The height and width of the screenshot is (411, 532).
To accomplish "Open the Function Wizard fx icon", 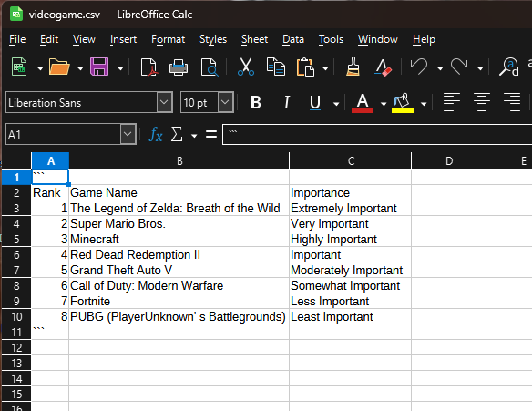I will 156,134.
